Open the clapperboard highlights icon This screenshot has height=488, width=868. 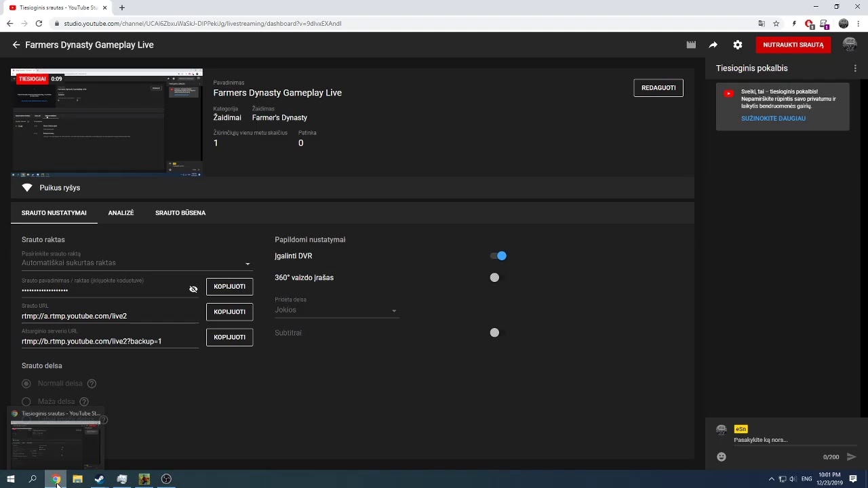point(691,45)
